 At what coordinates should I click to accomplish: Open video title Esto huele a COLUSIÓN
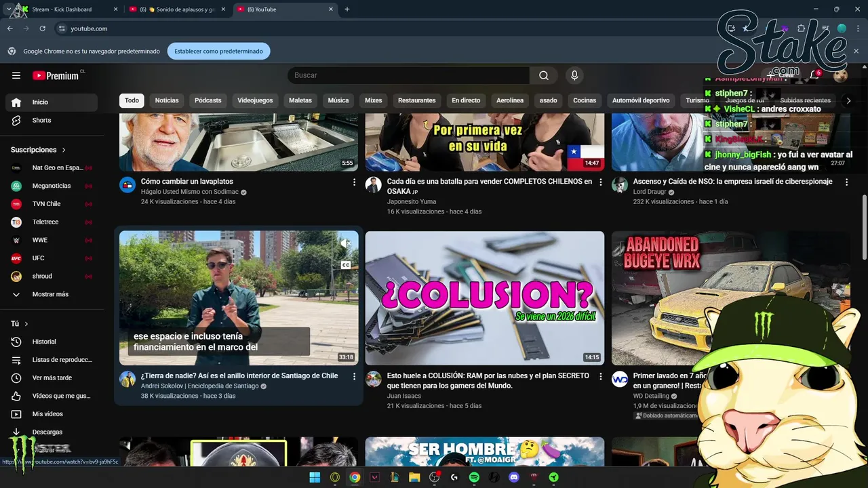[x=488, y=381]
